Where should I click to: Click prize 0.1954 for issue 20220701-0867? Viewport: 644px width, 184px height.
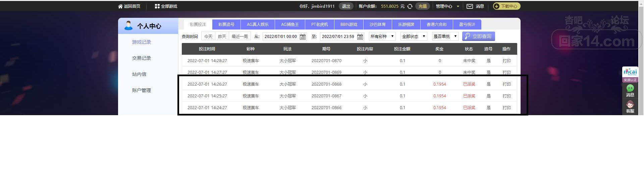(x=439, y=96)
